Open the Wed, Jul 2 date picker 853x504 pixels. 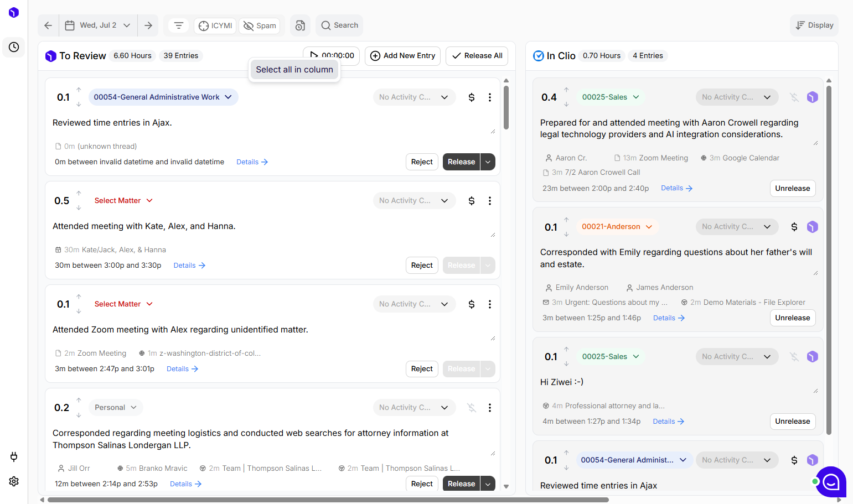coord(98,25)
